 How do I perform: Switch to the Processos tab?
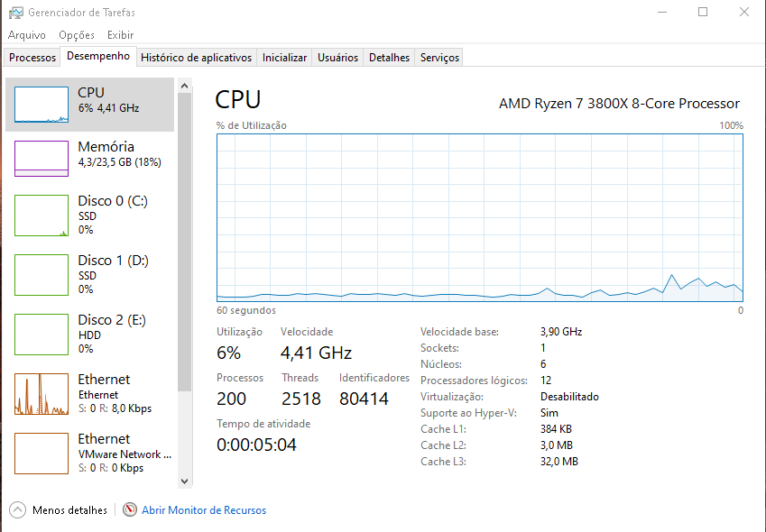(32, 58)
